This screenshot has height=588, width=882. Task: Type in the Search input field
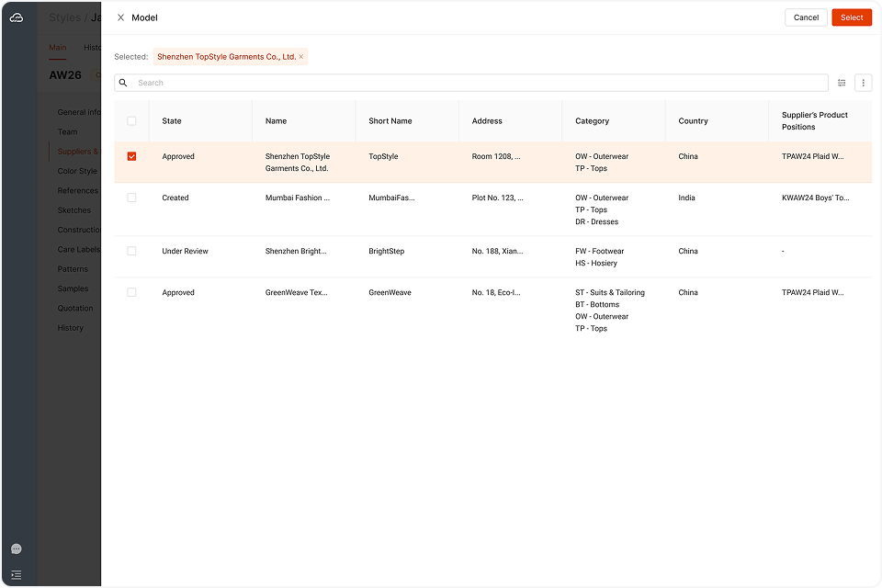point(478,83)
